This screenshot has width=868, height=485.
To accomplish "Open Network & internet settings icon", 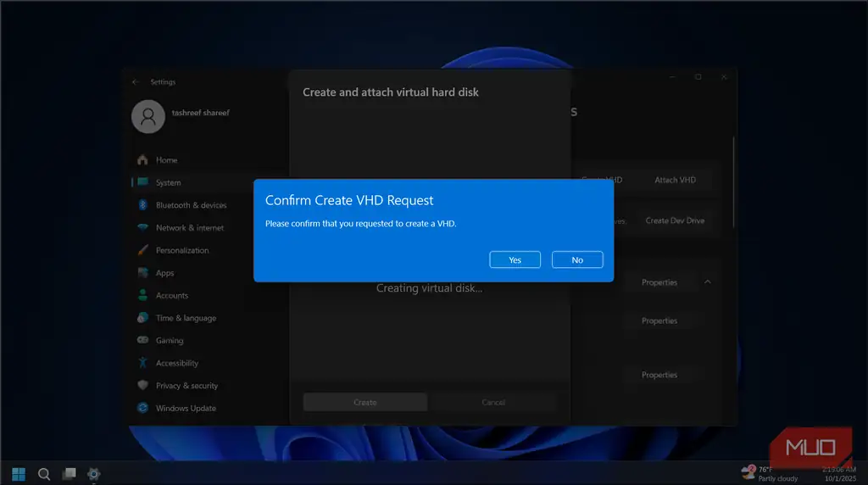I will [142, 227].
